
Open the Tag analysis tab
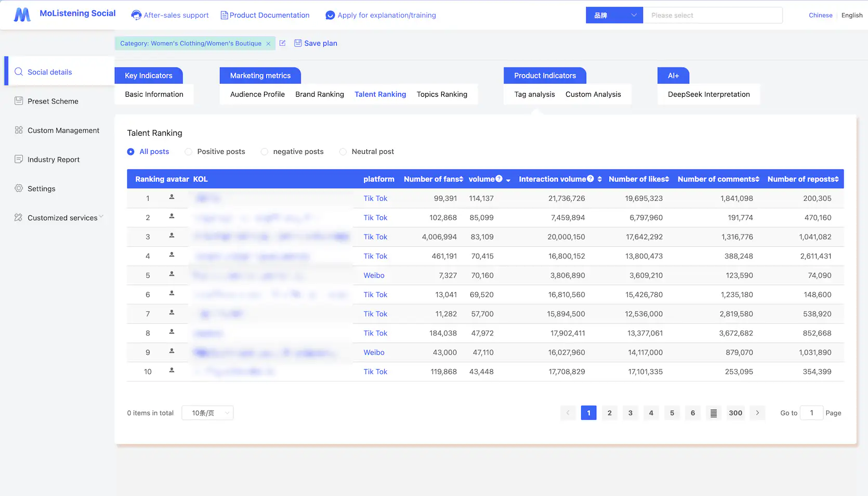(x=534, y=94)
